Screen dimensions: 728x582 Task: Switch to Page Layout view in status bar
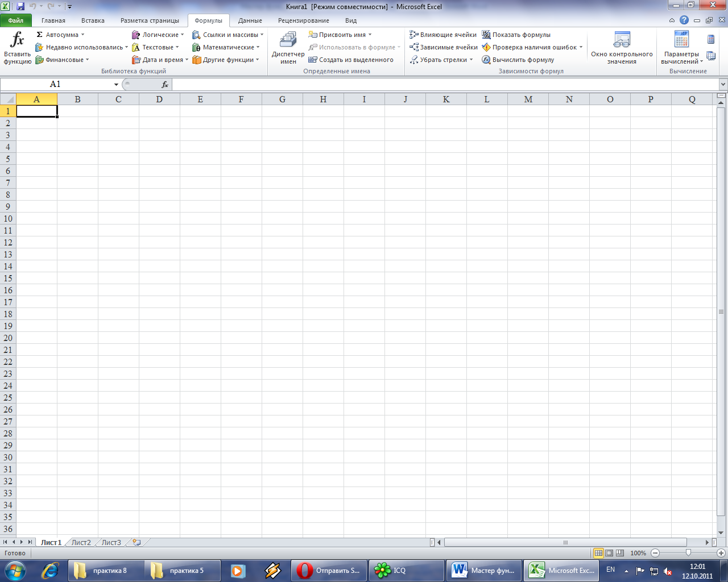point(609,553)
